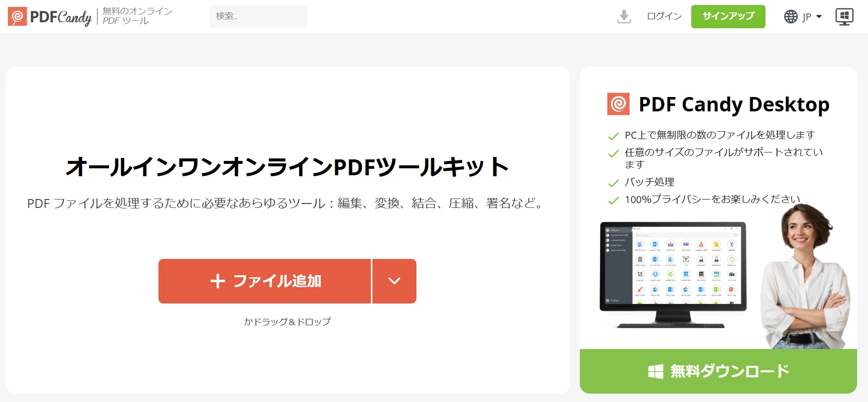868x402 pixels.
Task: Expand file source options chevron button
Action: pos(394,281)
